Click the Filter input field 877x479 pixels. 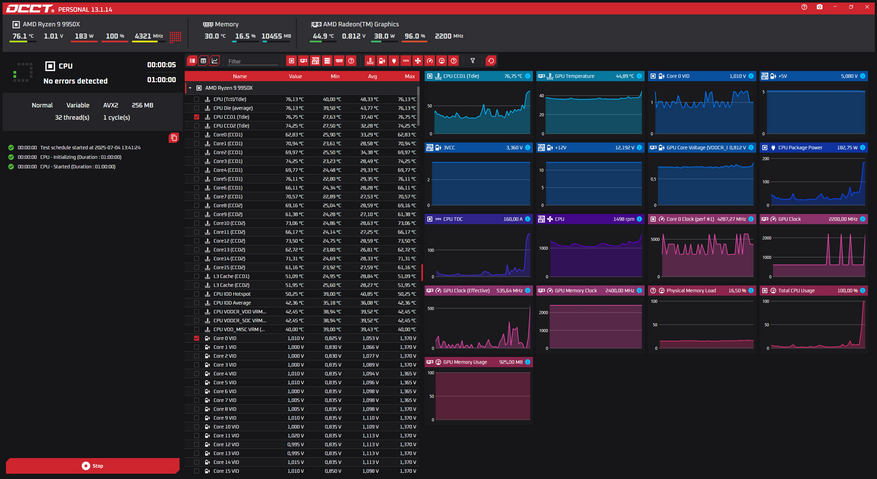pos(253,61)
